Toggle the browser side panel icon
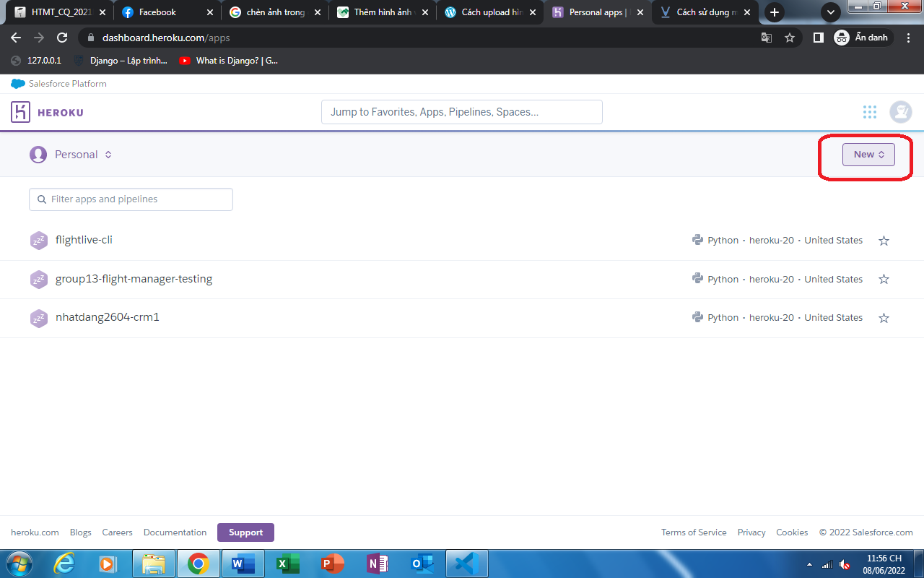 click(818, 38)
